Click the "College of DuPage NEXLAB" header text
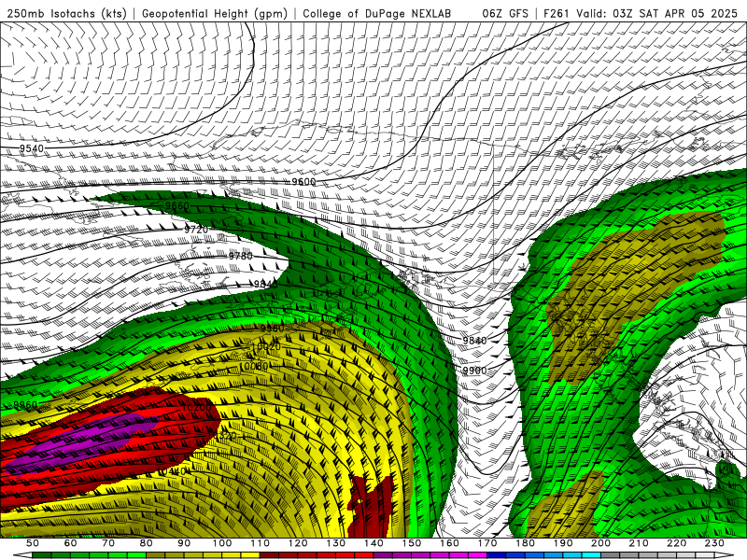The width and height of the screenshot is (747, 560). (377, 14)
